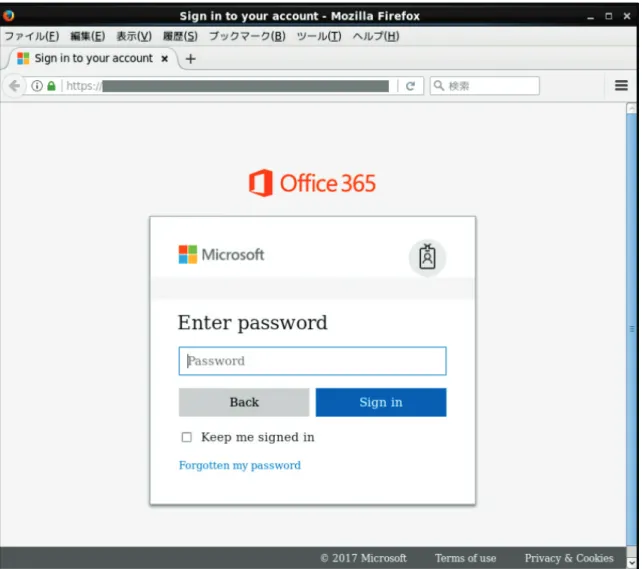Click the magnifier icon in search box
The height and width of the screenshot is (569, 642).
(439, 86)
